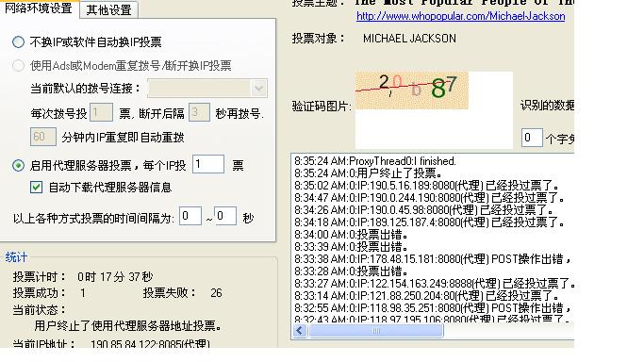The width and height of the screenshot is (644, 362).
Task: Open 当前默认的拨号连接 dropdown arrow
Action: [x=258, y=88]
